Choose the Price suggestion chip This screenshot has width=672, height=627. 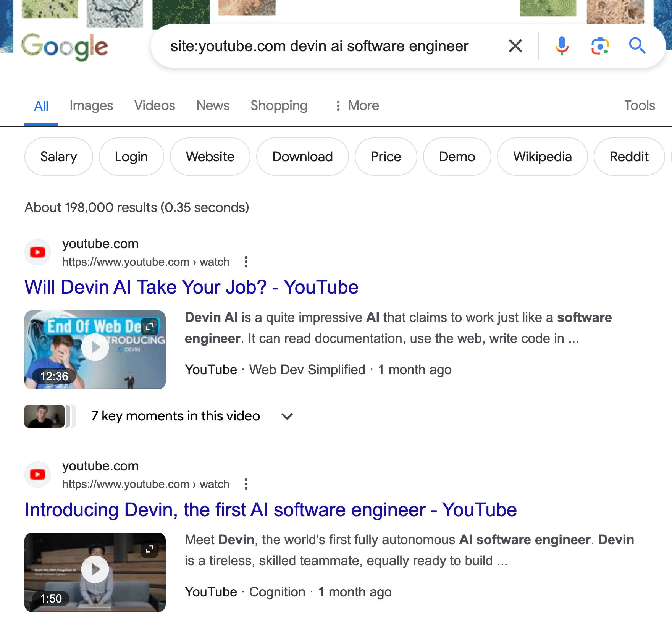[386, 157]
